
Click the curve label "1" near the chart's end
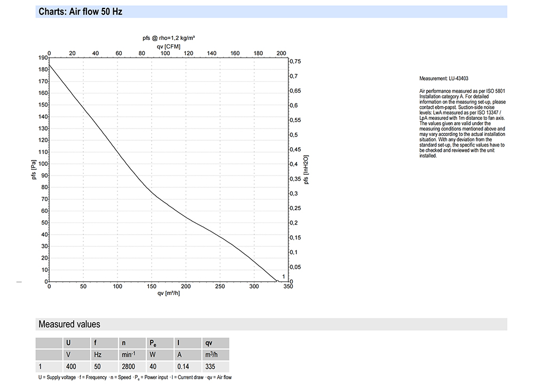point(283,276)
